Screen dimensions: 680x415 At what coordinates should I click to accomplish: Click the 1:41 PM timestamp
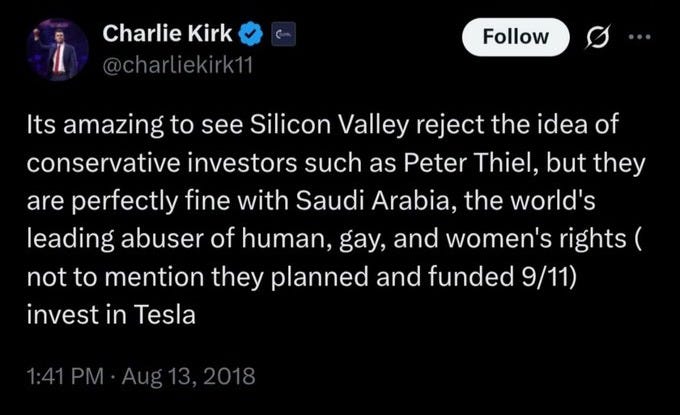tap(68, 377)
